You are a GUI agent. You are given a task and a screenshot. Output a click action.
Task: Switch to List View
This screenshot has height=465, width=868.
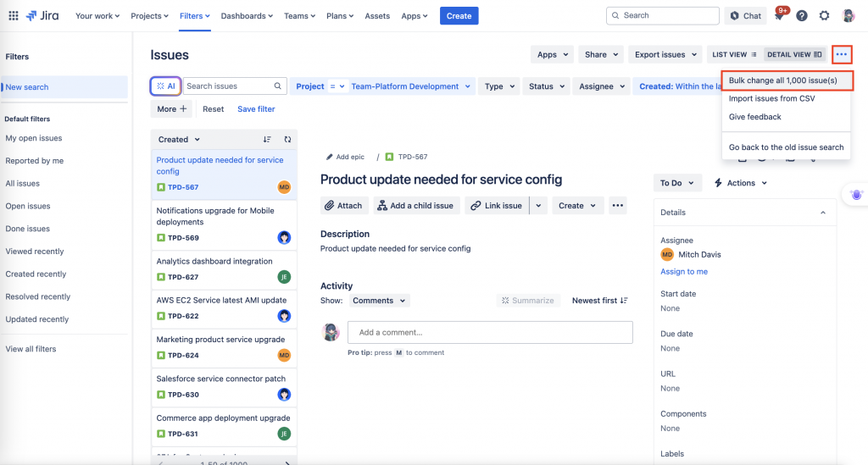[734, 54]
